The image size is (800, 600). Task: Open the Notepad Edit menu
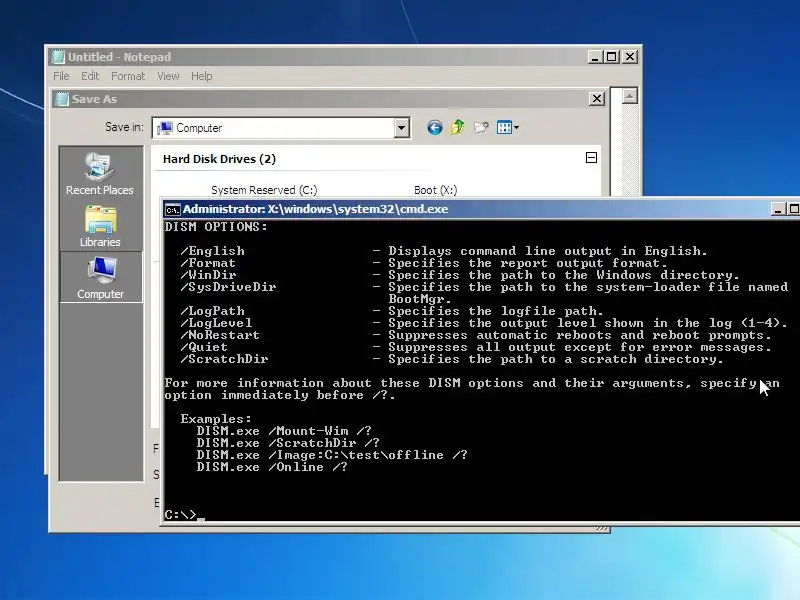(90, 76)
